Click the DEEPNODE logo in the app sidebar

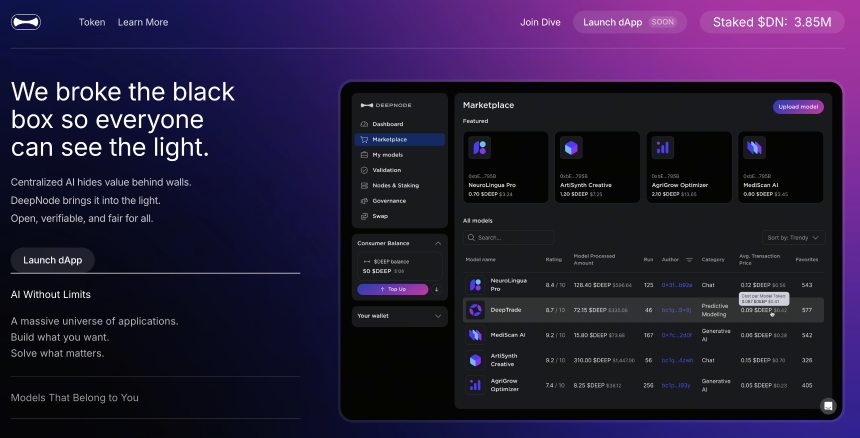[386, 105]
